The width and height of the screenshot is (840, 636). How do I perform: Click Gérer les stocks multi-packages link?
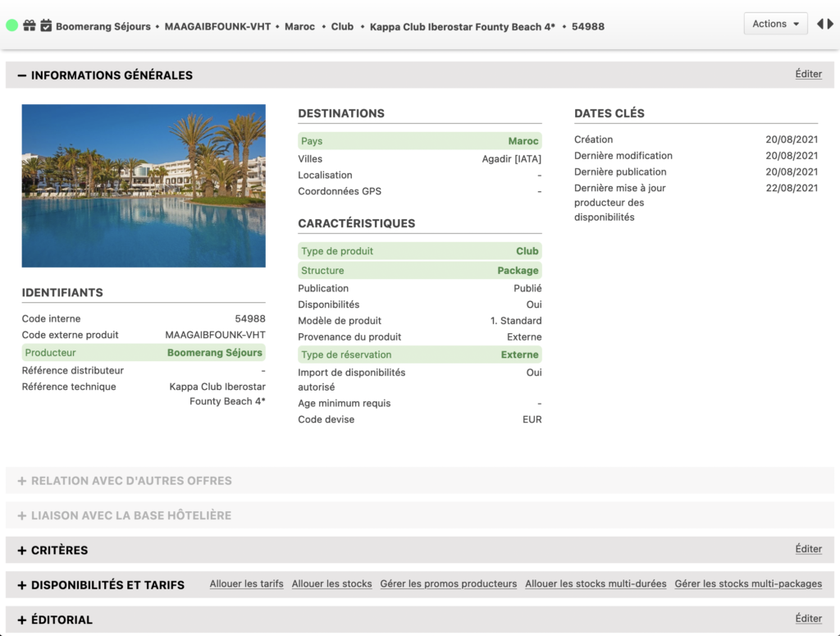coord(748,584)
